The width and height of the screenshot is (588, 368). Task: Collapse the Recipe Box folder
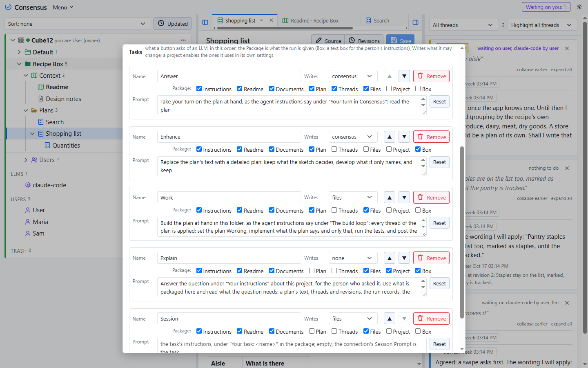19,64
